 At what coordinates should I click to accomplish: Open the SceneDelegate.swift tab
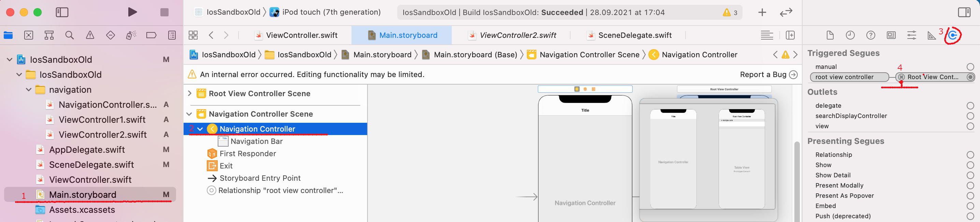(x=629, y=35)
